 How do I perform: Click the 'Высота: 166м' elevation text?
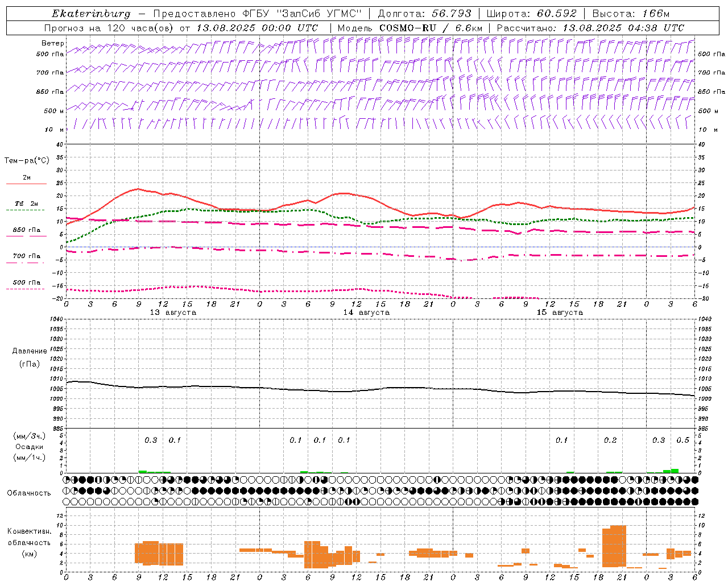pyautogui.click(x=631, y=14)
